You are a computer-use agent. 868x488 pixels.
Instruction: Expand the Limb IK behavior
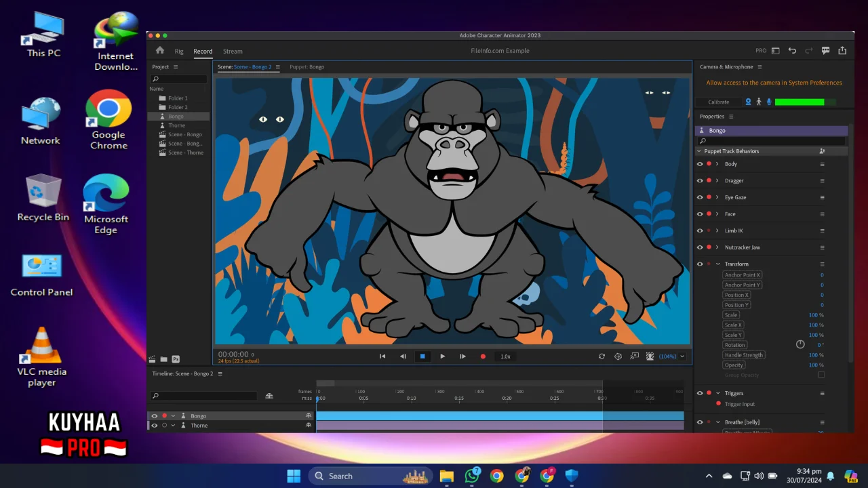coord(717,230)
